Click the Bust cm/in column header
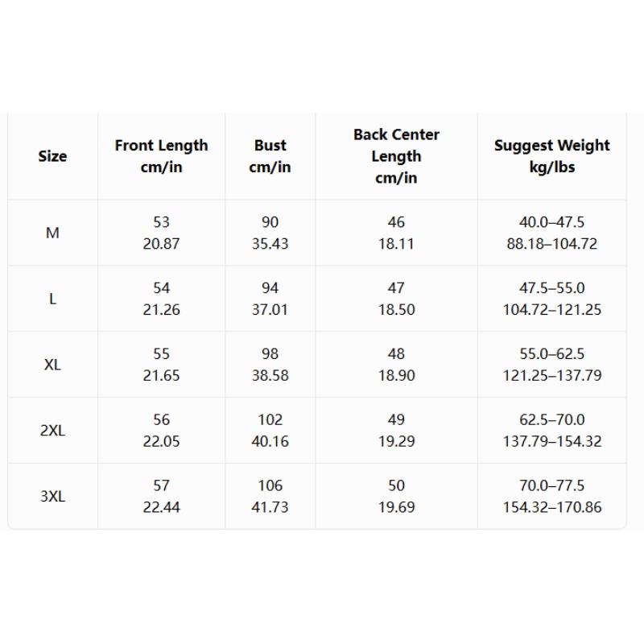 (270, 156)
